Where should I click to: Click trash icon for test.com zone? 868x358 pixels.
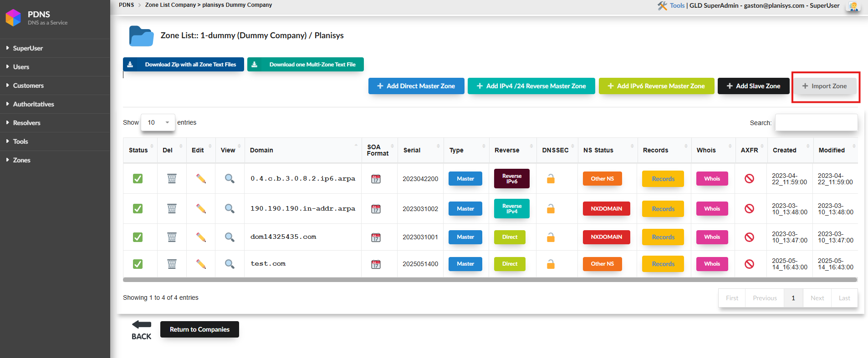pos(172,264)
